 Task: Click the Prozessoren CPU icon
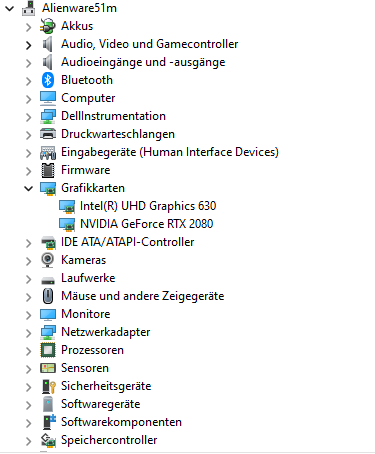[x=48, y=350]
